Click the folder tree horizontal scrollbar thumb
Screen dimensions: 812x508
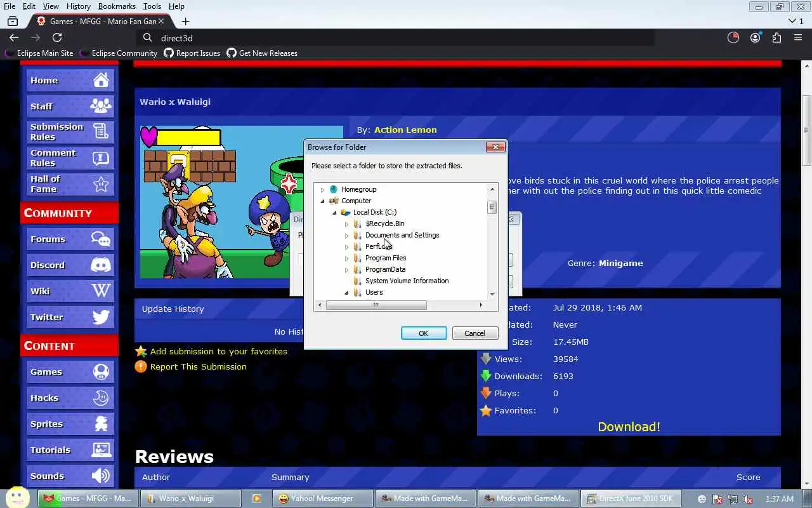(376, 305)
